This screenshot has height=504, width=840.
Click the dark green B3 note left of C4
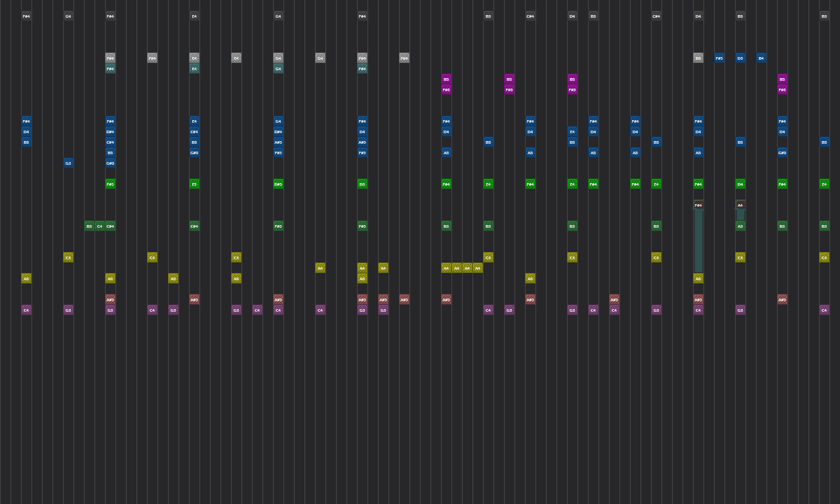click(x=89, y=226)
